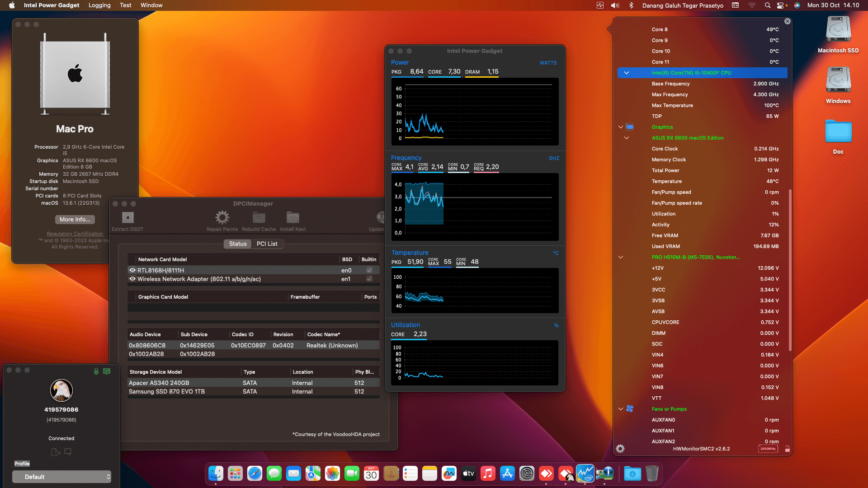Collapse the Fans or Pumps section
The image size is (868, 488).
621,409
